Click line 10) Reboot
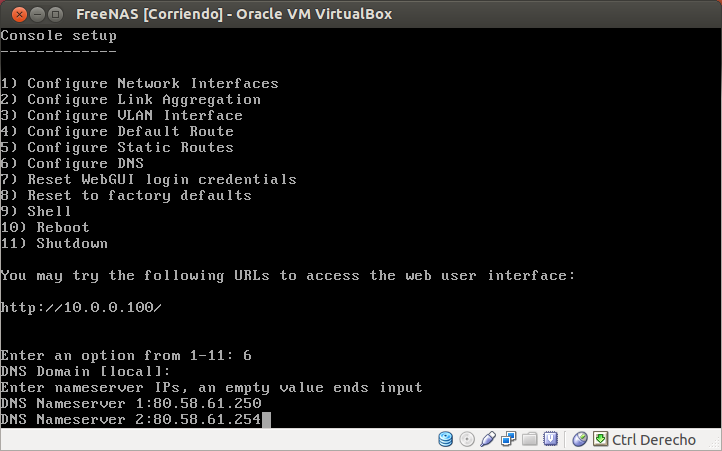 pyautogui.click(x=45, y=227)
